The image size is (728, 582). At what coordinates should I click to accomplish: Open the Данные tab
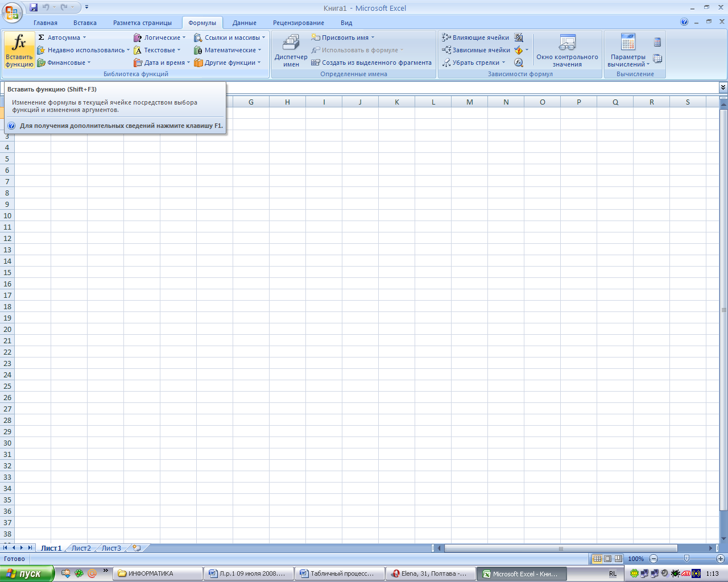click(x=245, y=23)
